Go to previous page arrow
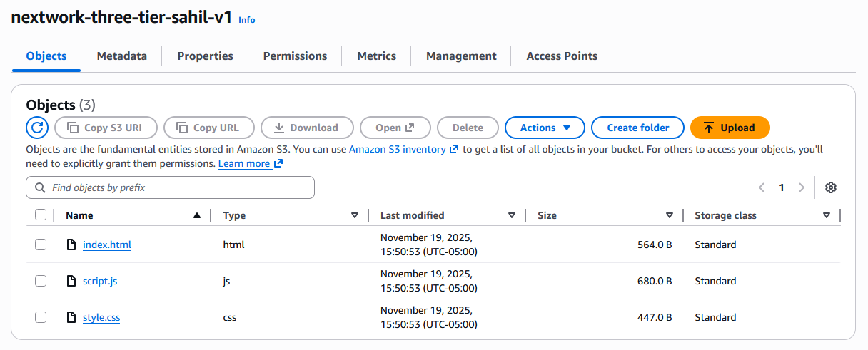 762,187
